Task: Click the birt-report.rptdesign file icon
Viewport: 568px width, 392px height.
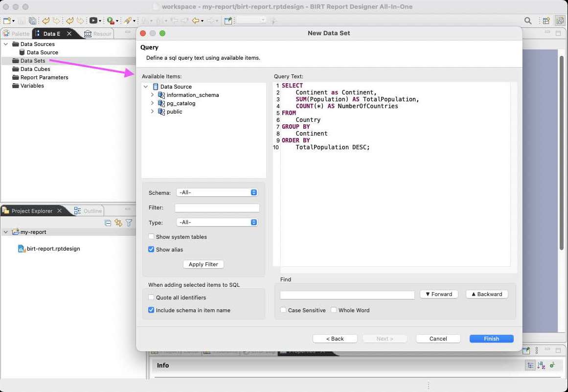Action: coord(22,249)
